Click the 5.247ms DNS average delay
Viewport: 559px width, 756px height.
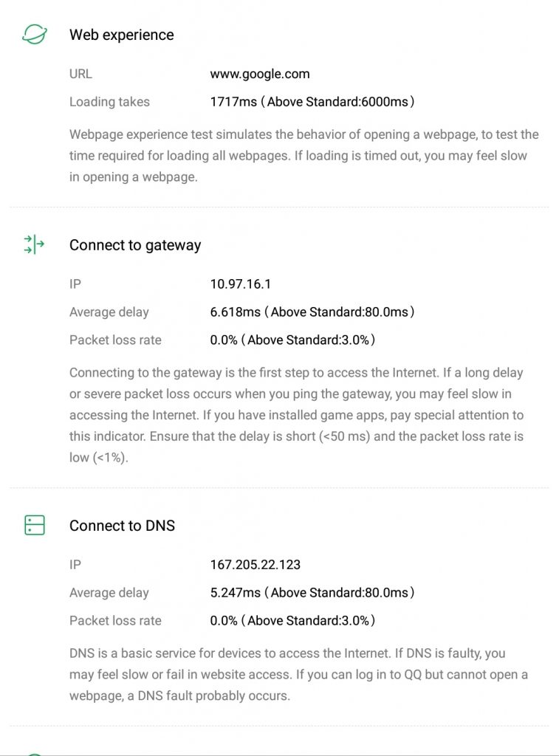click(235, 593)
